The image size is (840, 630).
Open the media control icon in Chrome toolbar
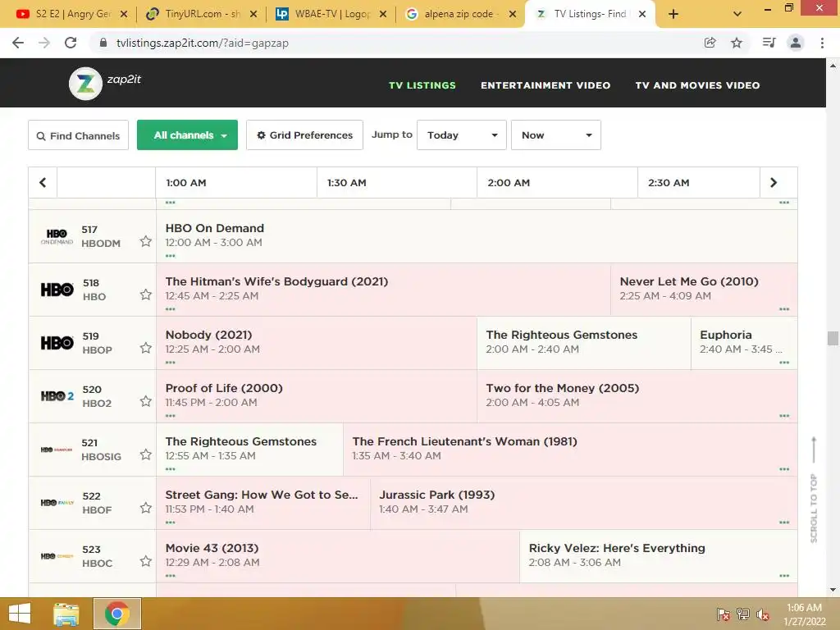(769, 43)
